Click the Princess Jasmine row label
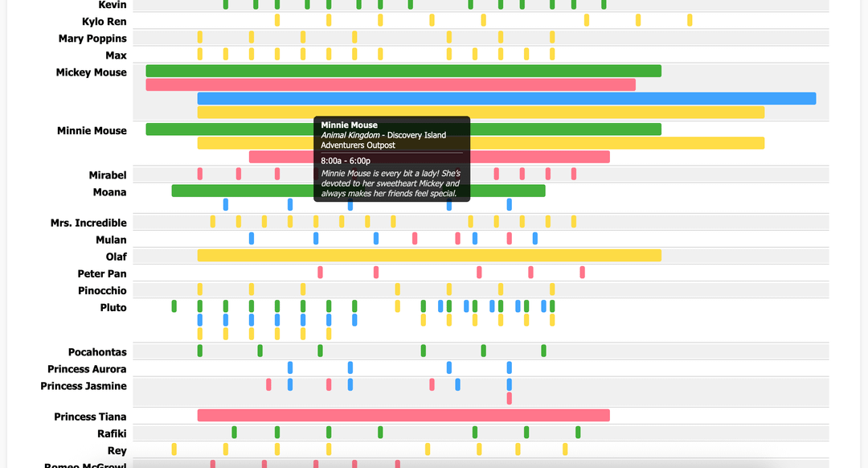This screenshot has width=868, height=468. pos(84,386)
